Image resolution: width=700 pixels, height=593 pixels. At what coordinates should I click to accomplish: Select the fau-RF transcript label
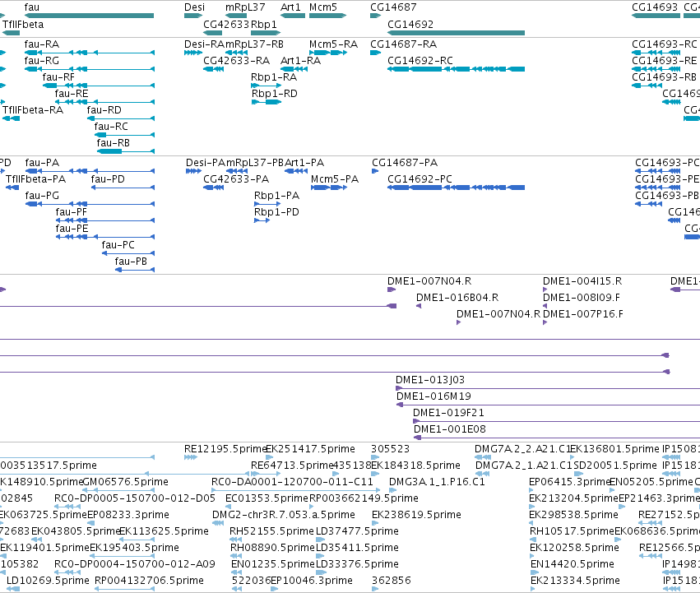pos(58,76)
